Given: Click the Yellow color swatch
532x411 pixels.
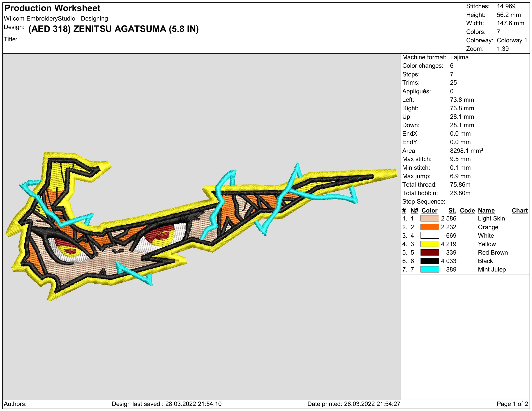Looking at the screenshot, I should click(x=429, y=244).
